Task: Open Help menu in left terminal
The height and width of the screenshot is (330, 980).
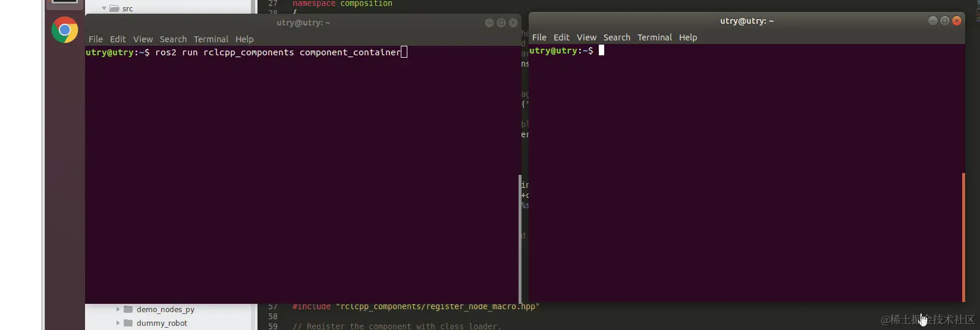Action: click(x=244, y=39)
